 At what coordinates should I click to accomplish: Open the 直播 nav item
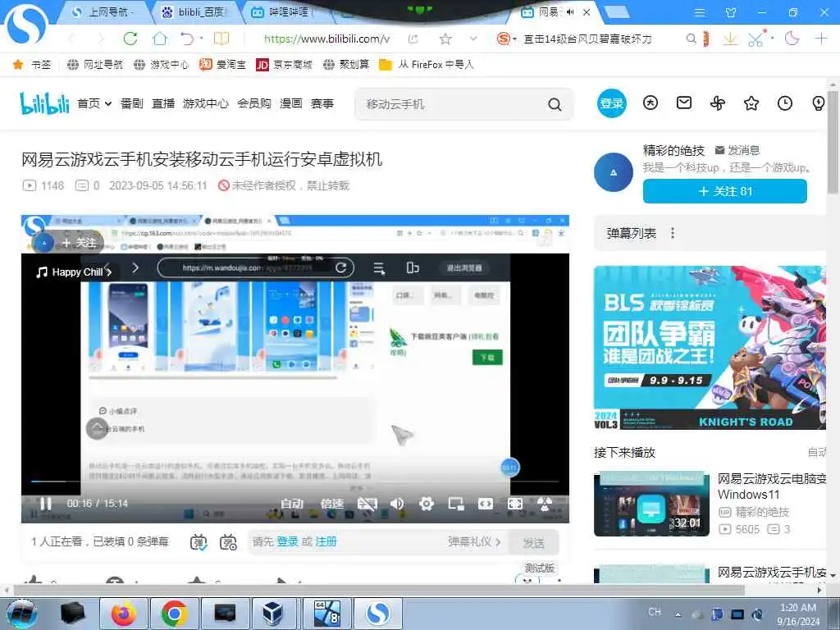point(163,103)
